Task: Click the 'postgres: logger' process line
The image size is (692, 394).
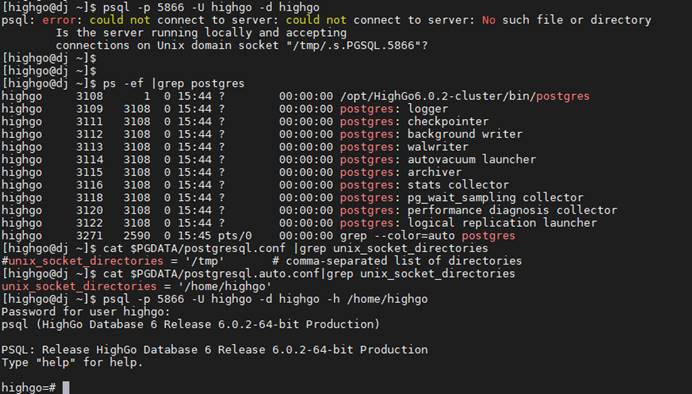Action: click(x=394, y=109)
